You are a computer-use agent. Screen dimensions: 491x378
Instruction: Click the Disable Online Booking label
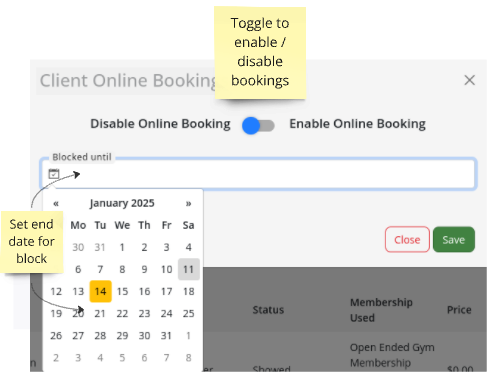tap(160, 124)
